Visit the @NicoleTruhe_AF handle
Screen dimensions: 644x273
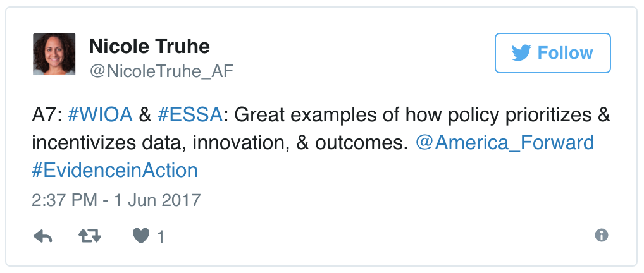161,71
